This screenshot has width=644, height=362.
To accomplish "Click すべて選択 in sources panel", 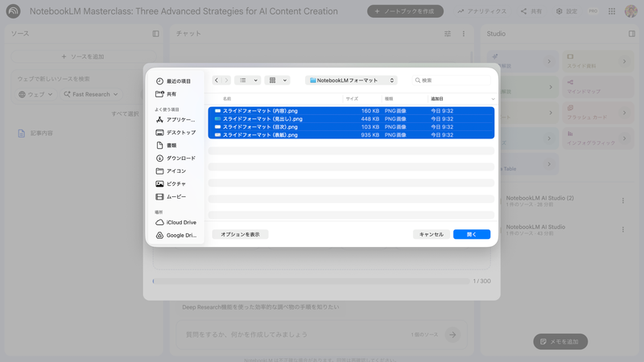I will (x=125, y=113).
